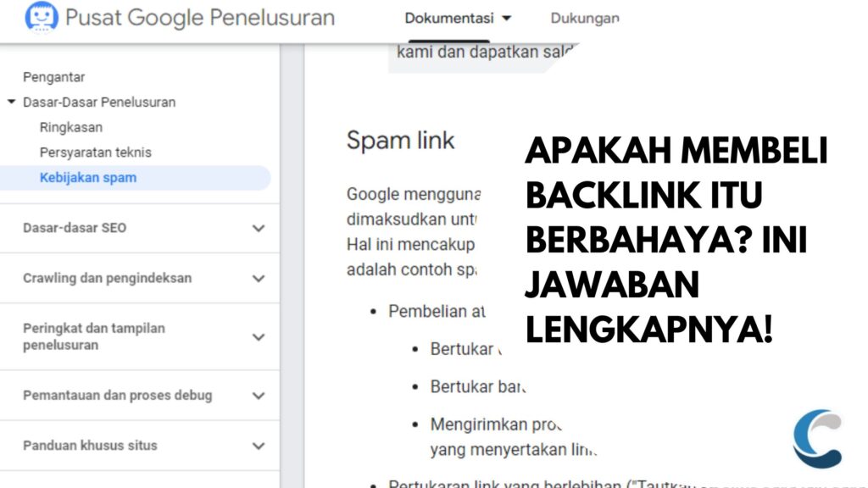Select the Dukungan menu item
Image resolution: width=868 pixels, height=488 pixels.
click(x=584, y=17)
